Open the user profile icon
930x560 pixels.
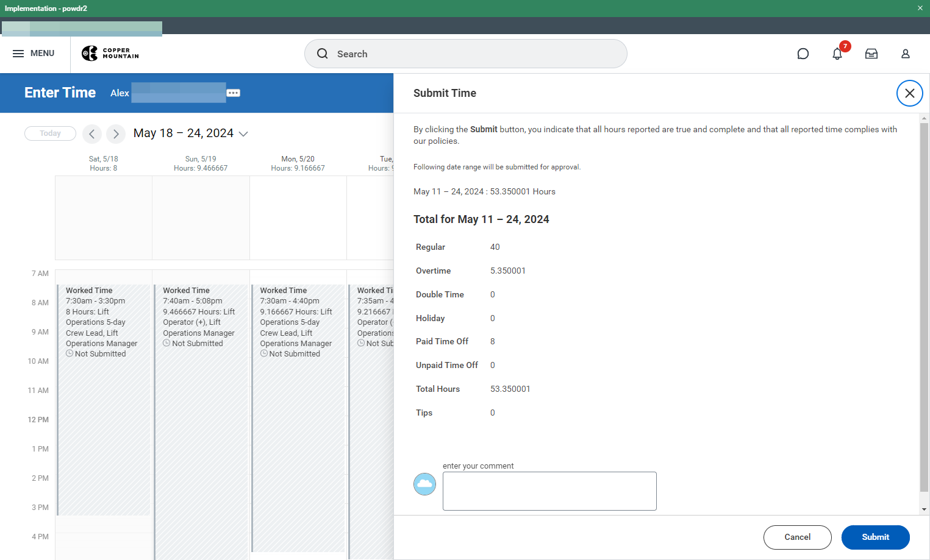point(906,54)
